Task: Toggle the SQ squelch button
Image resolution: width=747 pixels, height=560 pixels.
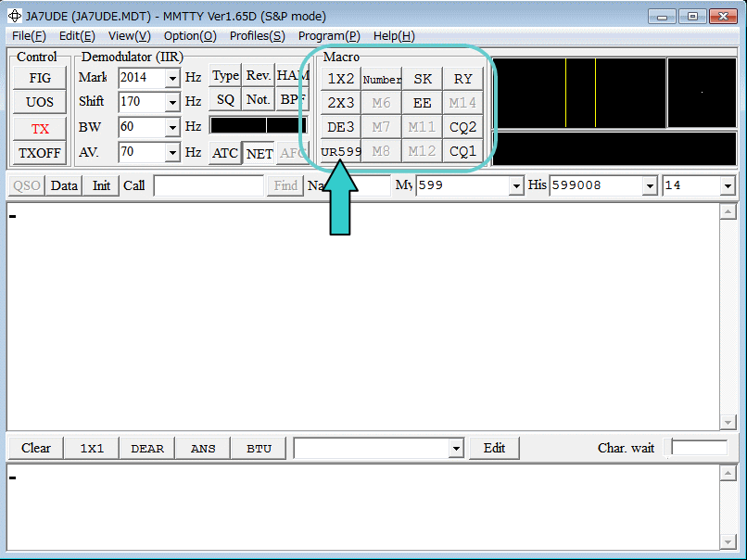Action: [x=225, y=99]
